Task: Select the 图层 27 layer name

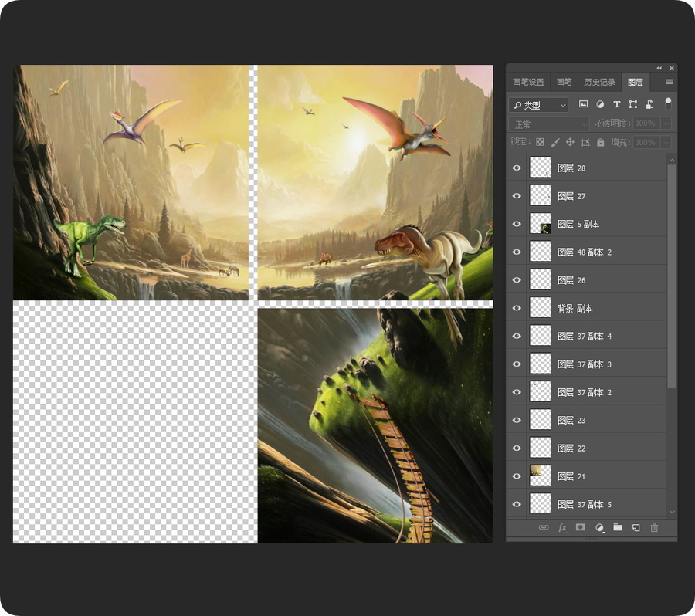Action: pyautogui.click(x=571, y=196)
